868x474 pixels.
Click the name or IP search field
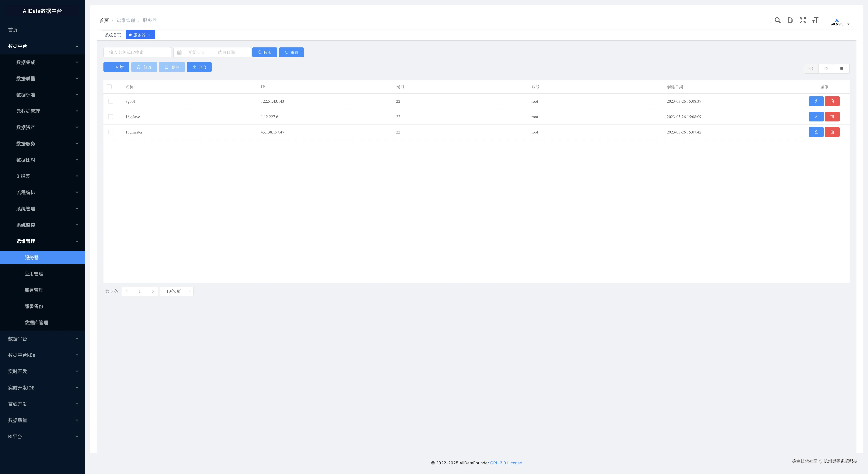(x=137, y=53)
